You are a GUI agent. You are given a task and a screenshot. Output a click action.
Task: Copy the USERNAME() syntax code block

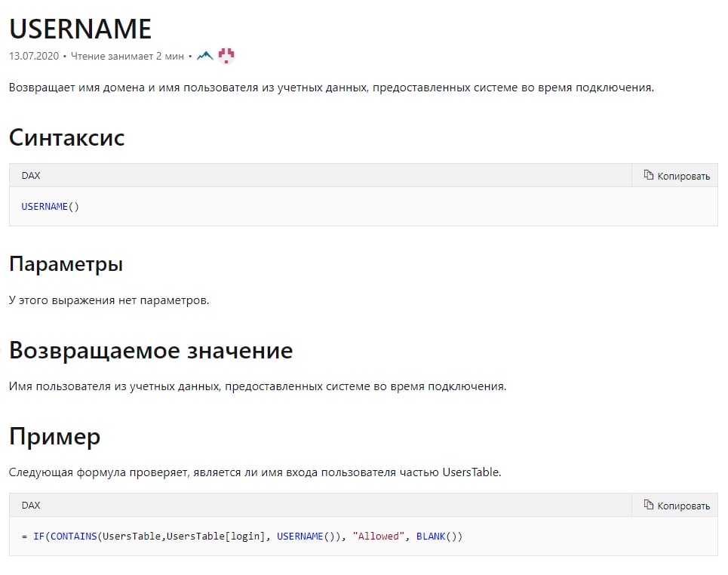(677, 176)
